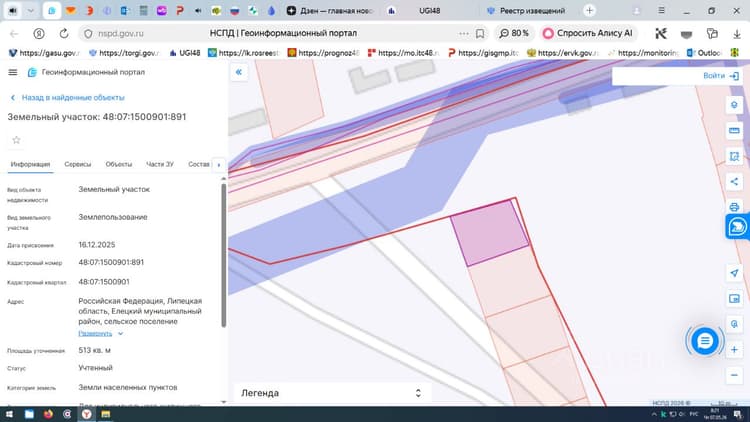Open Firefox from the taskbar
This screenshot has width=750, height=422.
48,414
